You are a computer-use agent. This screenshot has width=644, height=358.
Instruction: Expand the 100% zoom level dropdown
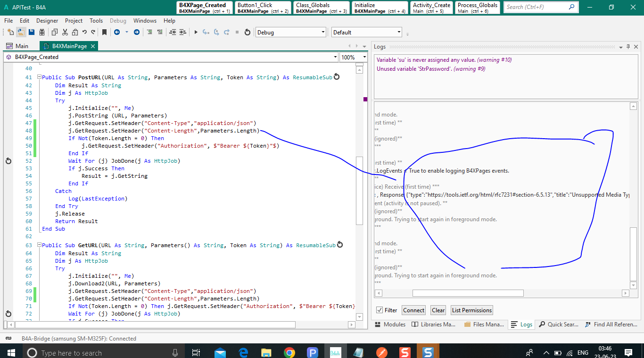point(364,57)
